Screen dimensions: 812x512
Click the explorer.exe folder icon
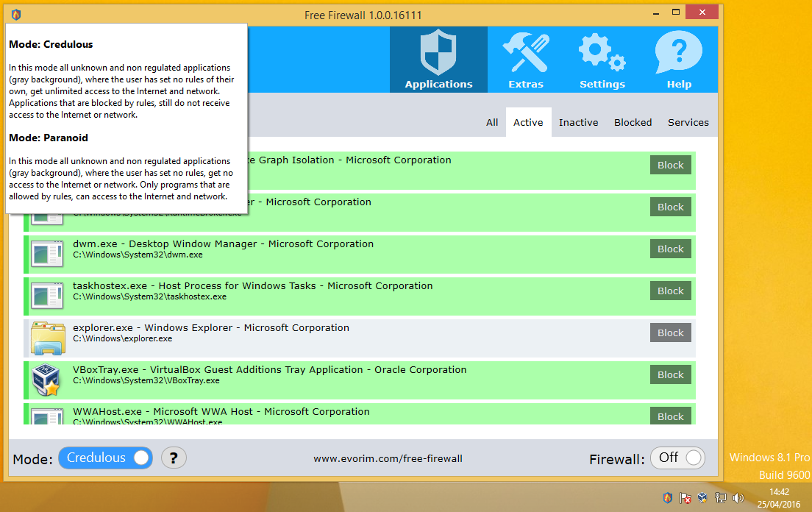(x=48, y=338)
